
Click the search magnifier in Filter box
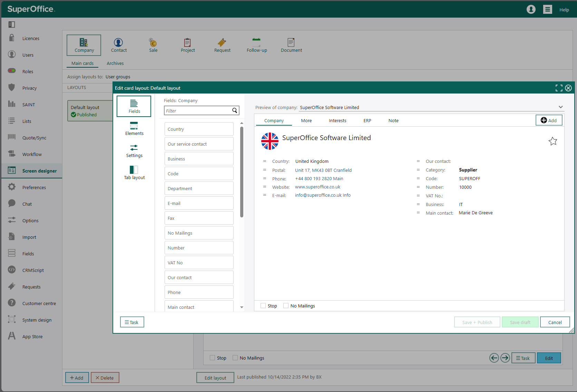[x=235, y=110]
